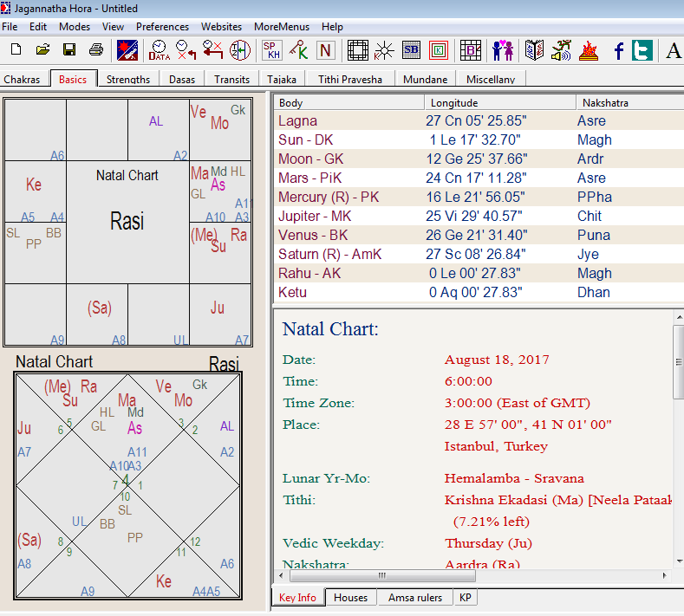Image resolution: width=684 pixels, height=616 pixels.
Task: Click the SP KH toolbar icon
Action: [x=271, y=50]
